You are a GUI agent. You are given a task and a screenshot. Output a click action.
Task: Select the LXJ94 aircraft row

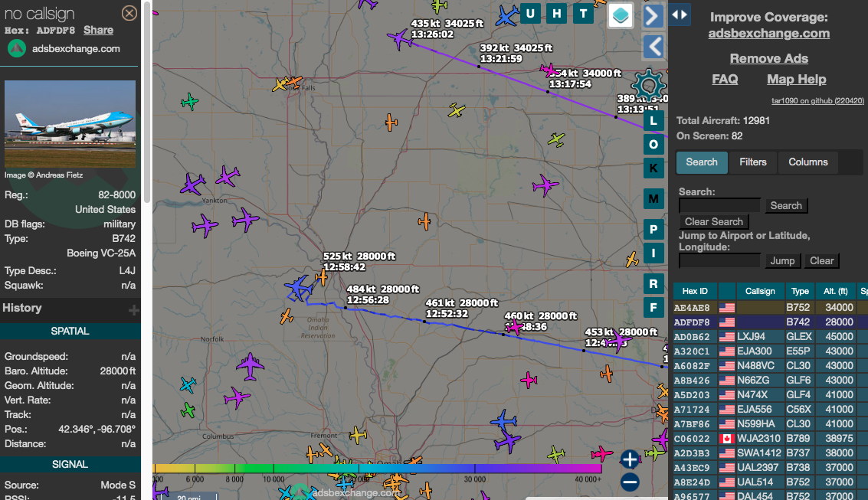771,336
